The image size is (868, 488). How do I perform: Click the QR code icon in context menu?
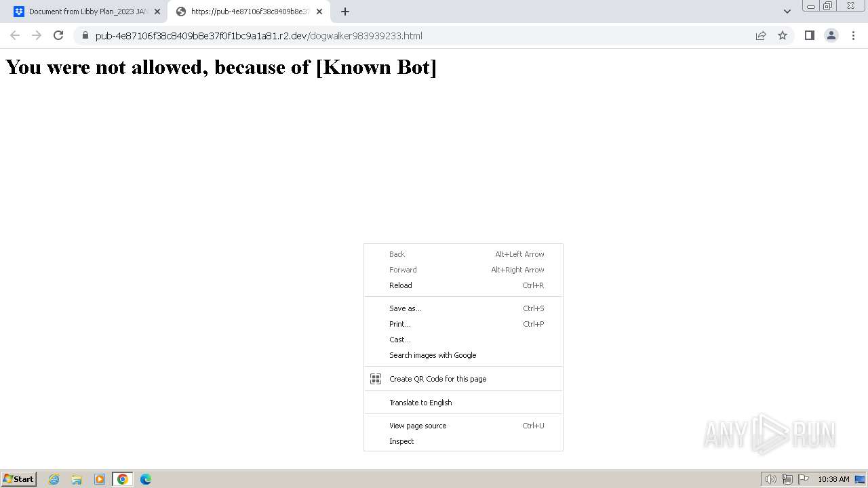click(x=376, y=379)
